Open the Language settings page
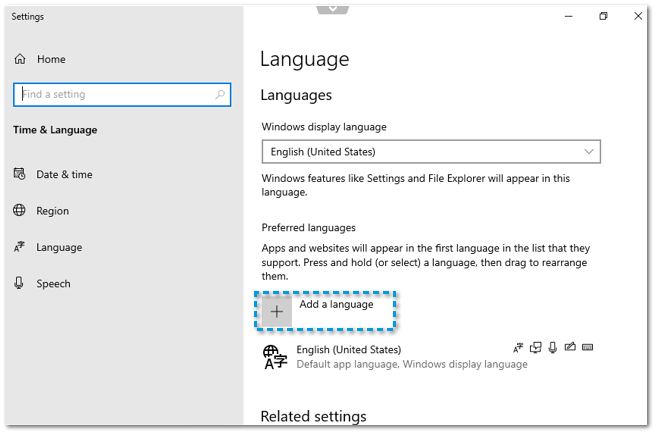Image resolution: width=656 pixels, height=434 pixels. (58, 247)
